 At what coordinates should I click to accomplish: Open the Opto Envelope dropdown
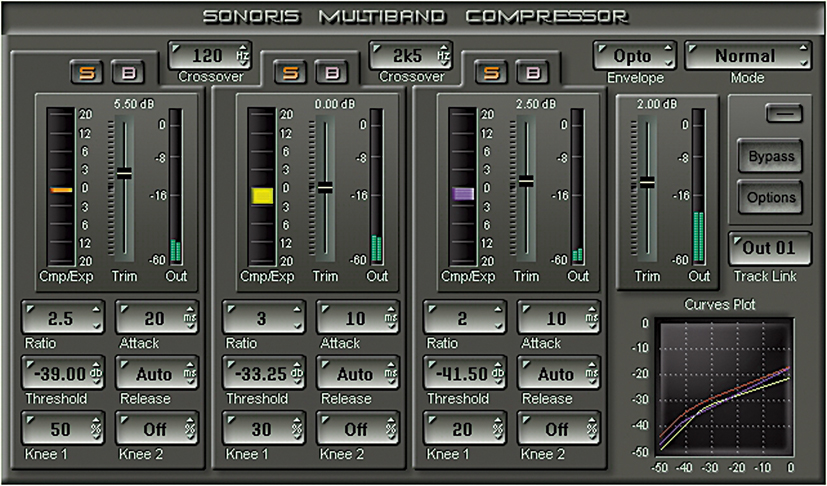[x=634, y=56]
